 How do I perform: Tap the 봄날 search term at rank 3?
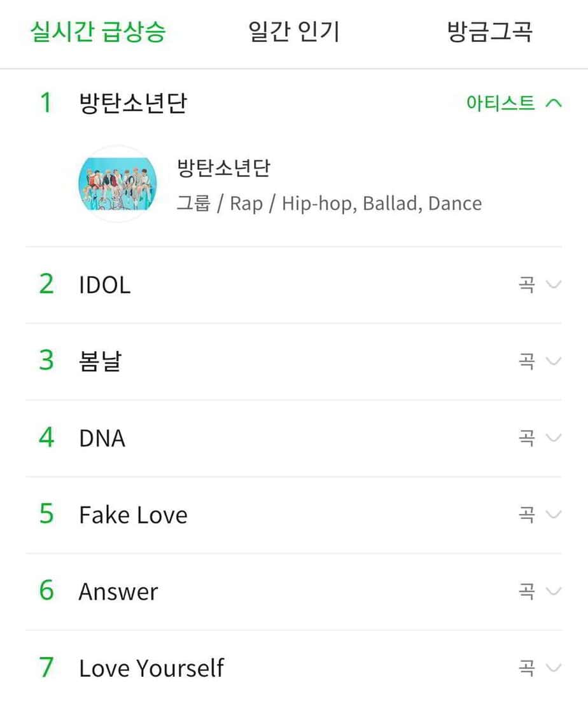(100, 361)
